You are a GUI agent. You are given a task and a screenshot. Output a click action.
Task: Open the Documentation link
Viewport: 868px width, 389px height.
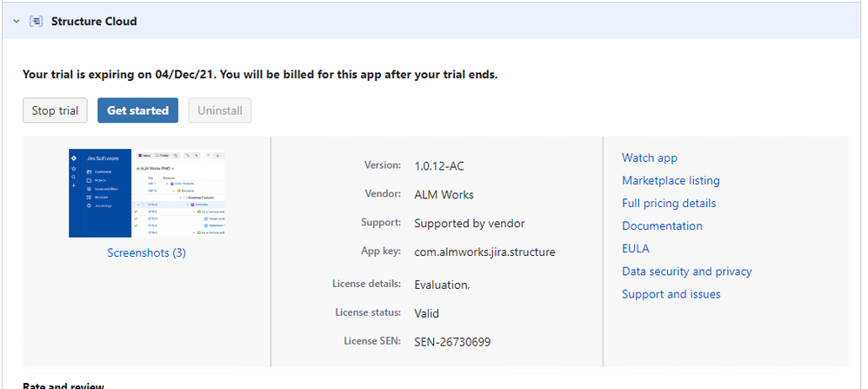click(x=662, y=226)
